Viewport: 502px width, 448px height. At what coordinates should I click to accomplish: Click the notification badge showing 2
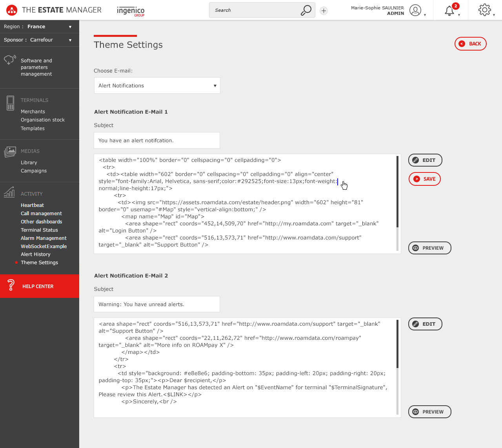(x=455, y=6)
